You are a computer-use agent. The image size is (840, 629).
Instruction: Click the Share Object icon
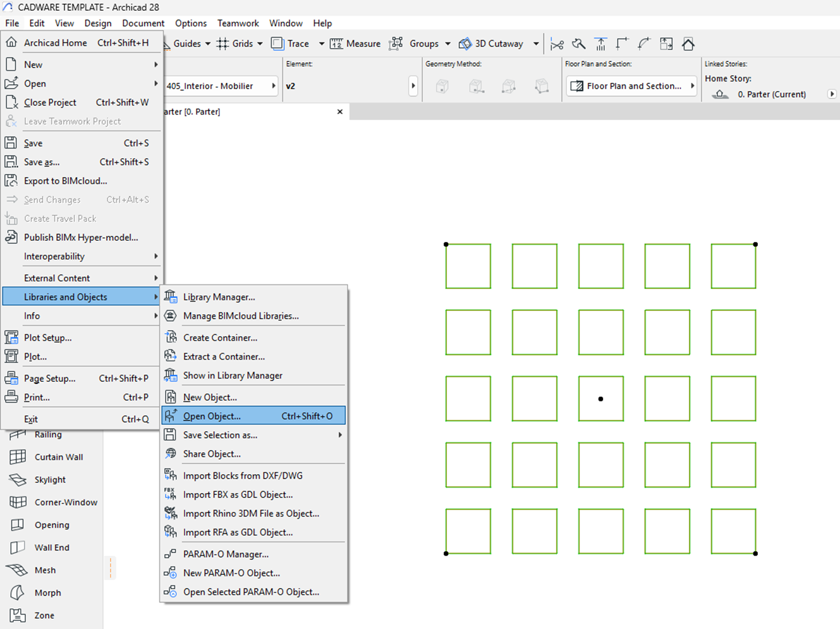(x=171, y=454)
